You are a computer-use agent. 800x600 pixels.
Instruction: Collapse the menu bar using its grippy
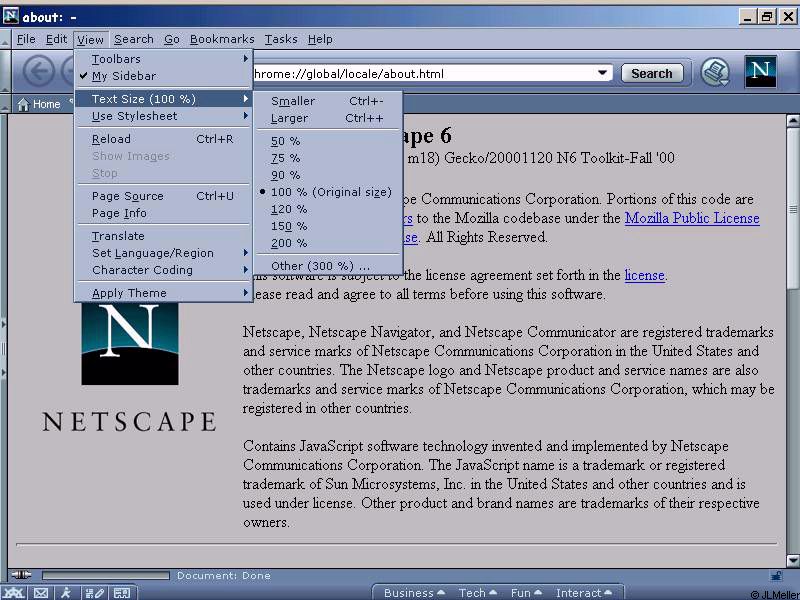point(6,39)
